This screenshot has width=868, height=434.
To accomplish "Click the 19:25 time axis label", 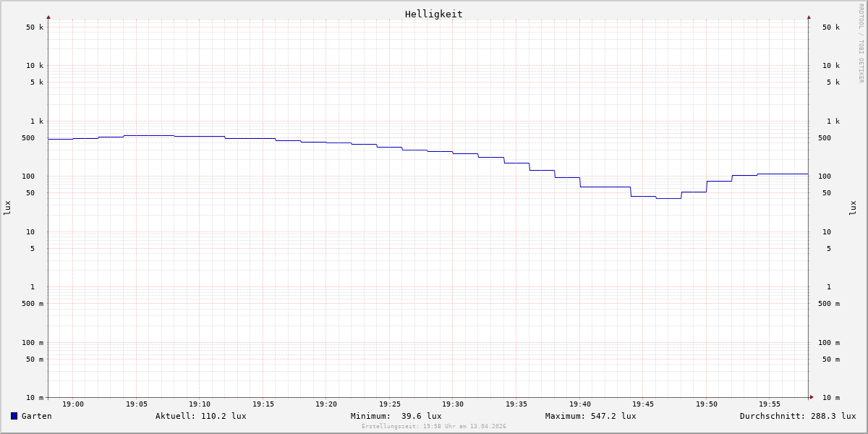I will pos(390,404).
